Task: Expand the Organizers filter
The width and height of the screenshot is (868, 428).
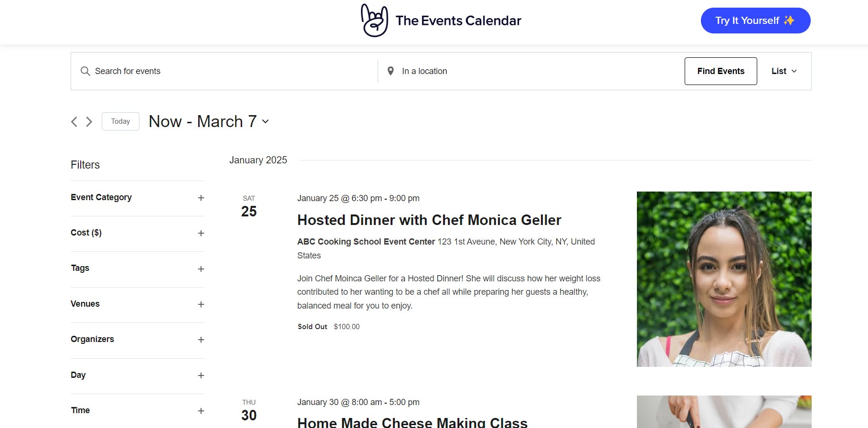Action: [201, 340]
